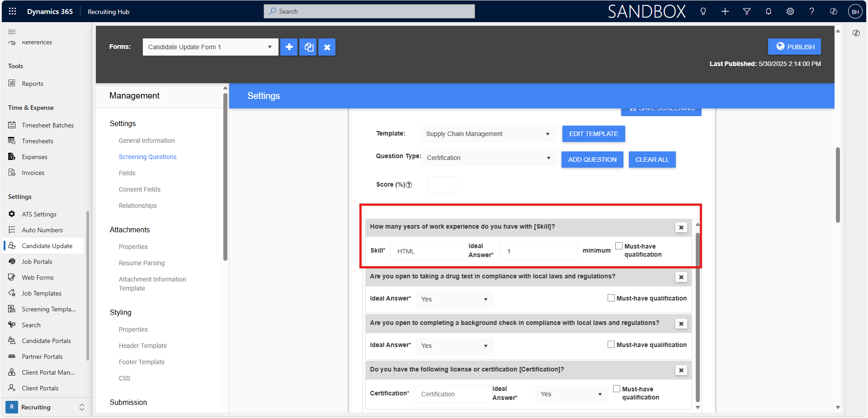Click the Score (%) input box
The image size is (868, 418).
click(x=442, y=185)
